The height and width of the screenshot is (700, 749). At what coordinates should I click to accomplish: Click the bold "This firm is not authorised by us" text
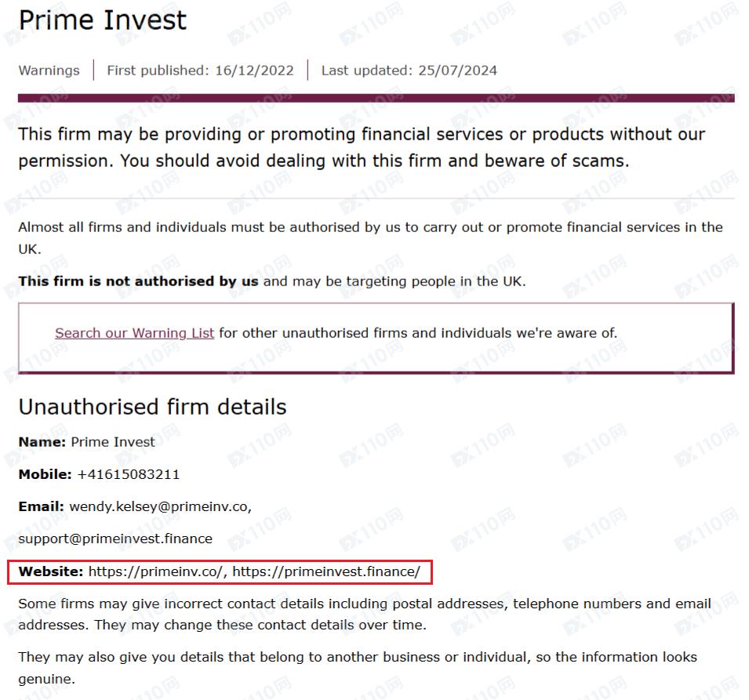[x=138, y=281]
